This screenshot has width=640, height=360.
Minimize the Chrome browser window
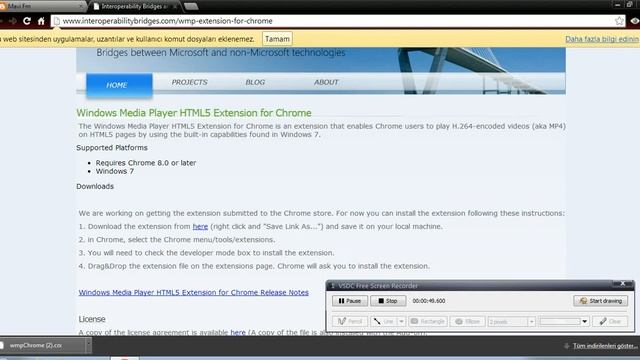pos(618,4)
